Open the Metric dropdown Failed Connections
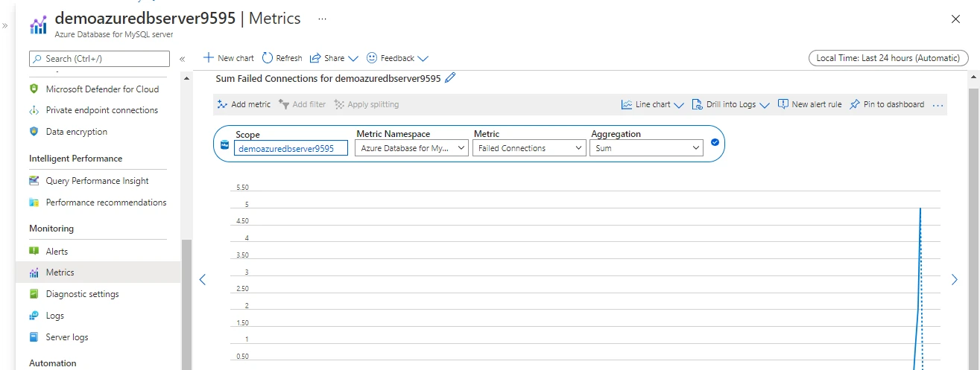This screenshot has height=370, width=980. coord(529,148)
